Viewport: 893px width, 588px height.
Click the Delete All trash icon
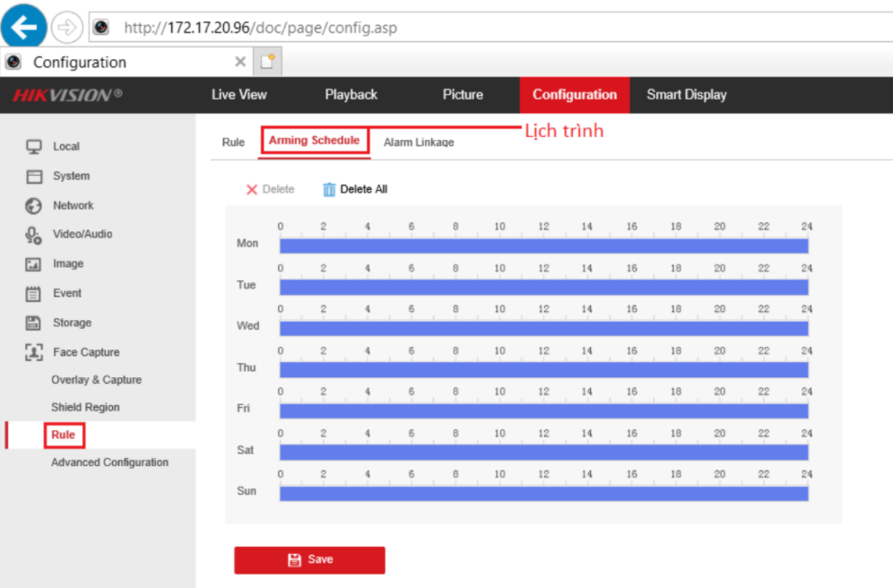click(329, 189)
